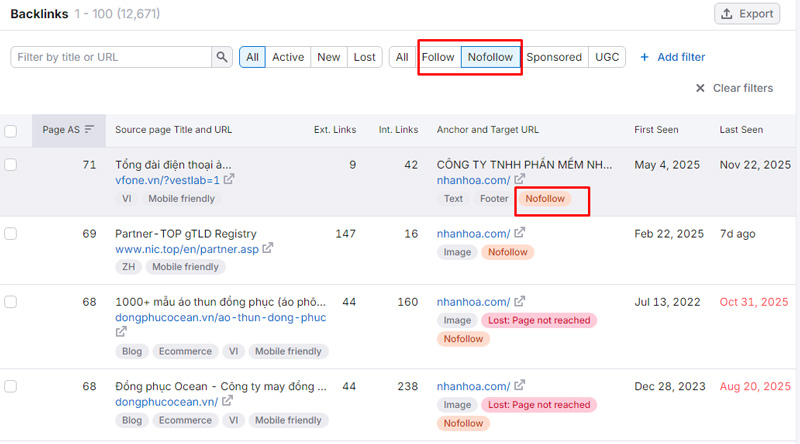Select the Sponsored link filter
The width and height of the screenshot is (800, 444).
pos(554,57)
